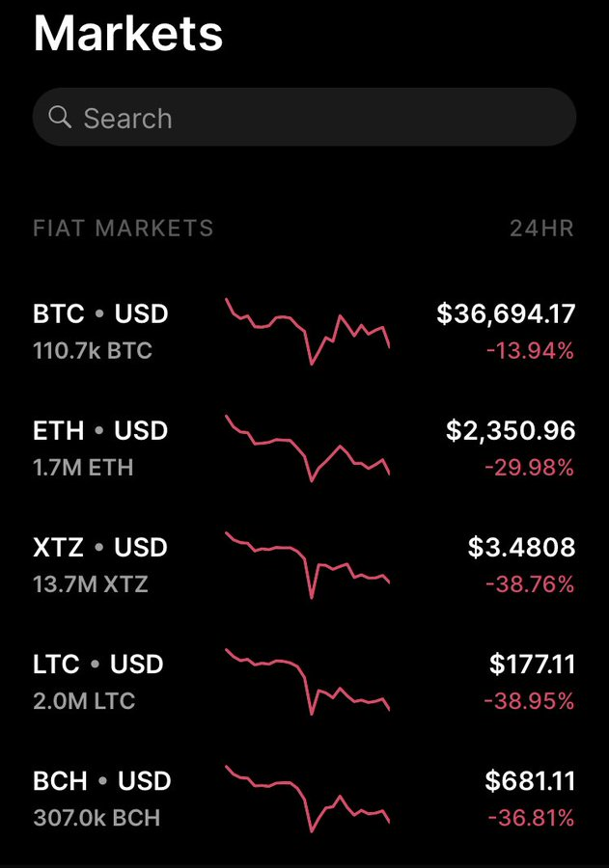View the ETH sparkline chart
Screen dimensions: 609x868
[308, 448]
